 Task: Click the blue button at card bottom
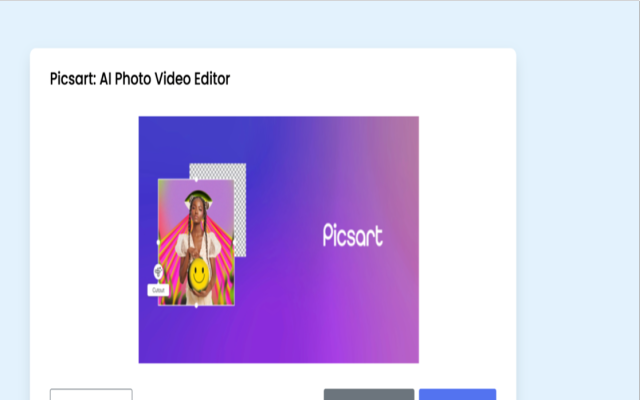click(457, 395)
